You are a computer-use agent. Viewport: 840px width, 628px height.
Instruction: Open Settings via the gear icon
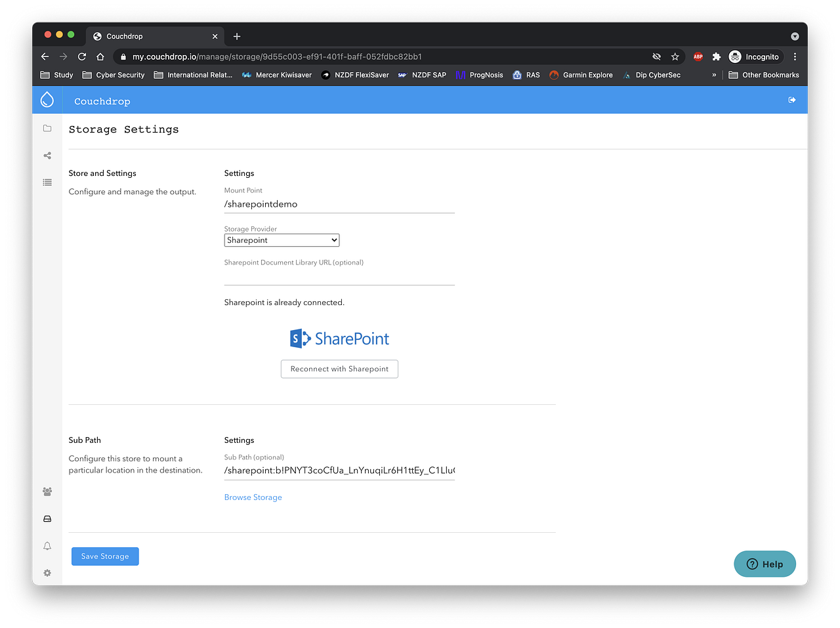point(47,573)
